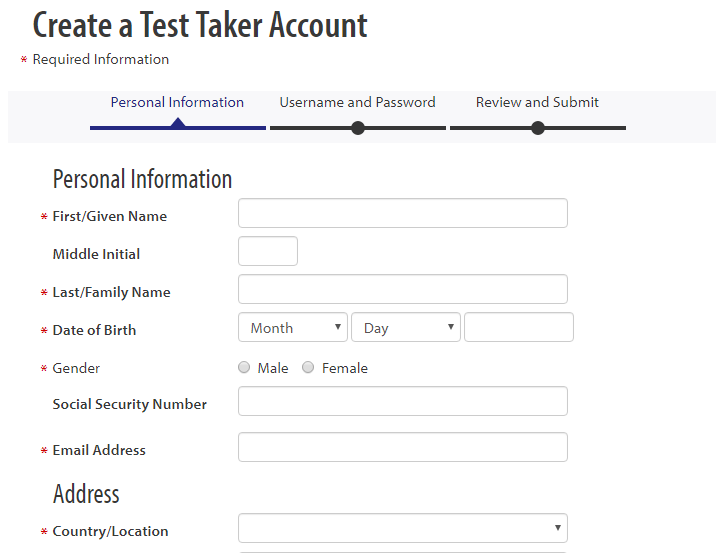Open the Month dropdown
716x553 pixels.
293,327
